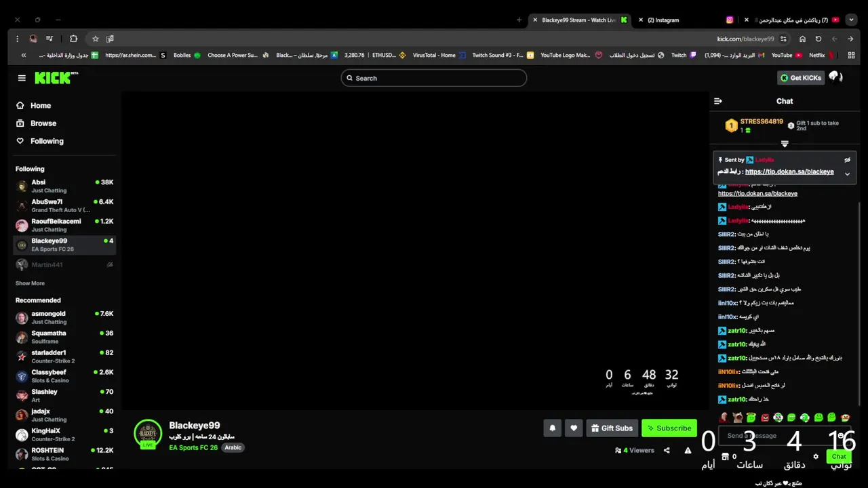
Task: Open ROSHTEIN recommended channel
Action: 64,454
